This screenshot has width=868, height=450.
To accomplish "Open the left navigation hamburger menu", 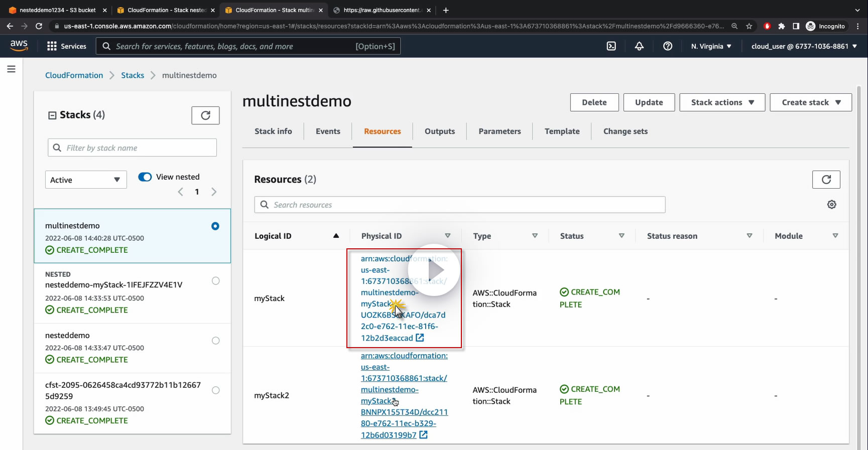I will pos(11,69).
